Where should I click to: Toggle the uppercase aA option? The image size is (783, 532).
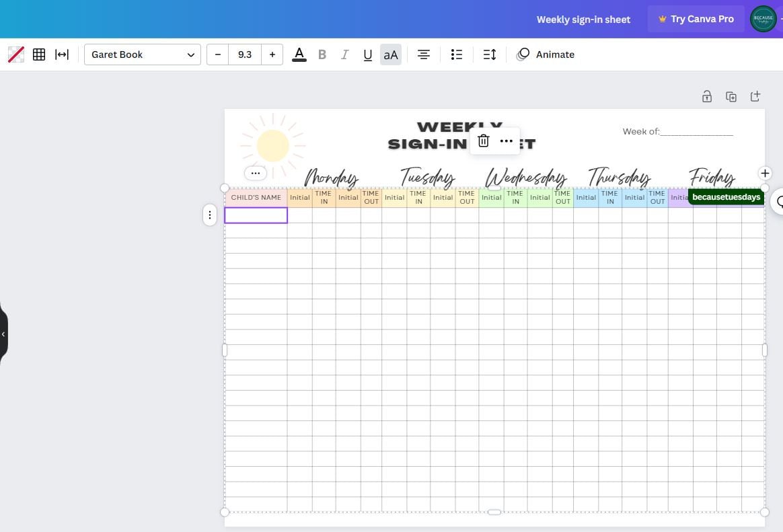(x=390, y=54)
